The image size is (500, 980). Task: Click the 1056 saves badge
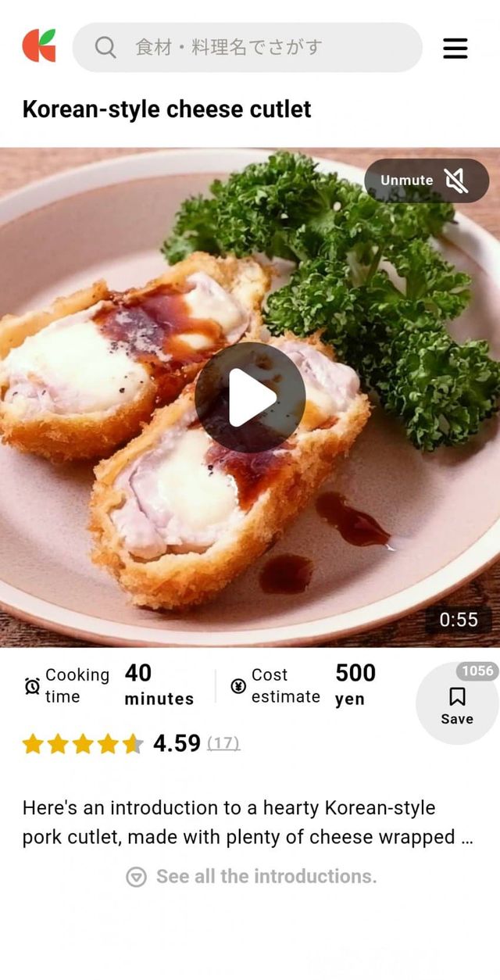(x=477, y=671)
